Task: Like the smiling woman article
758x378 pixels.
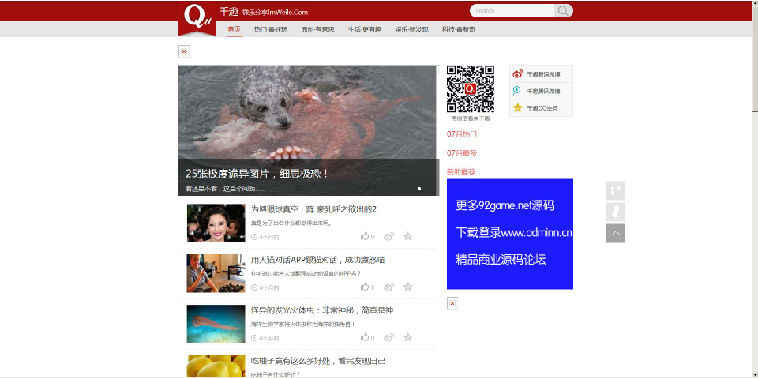Action: pos(367,236)
